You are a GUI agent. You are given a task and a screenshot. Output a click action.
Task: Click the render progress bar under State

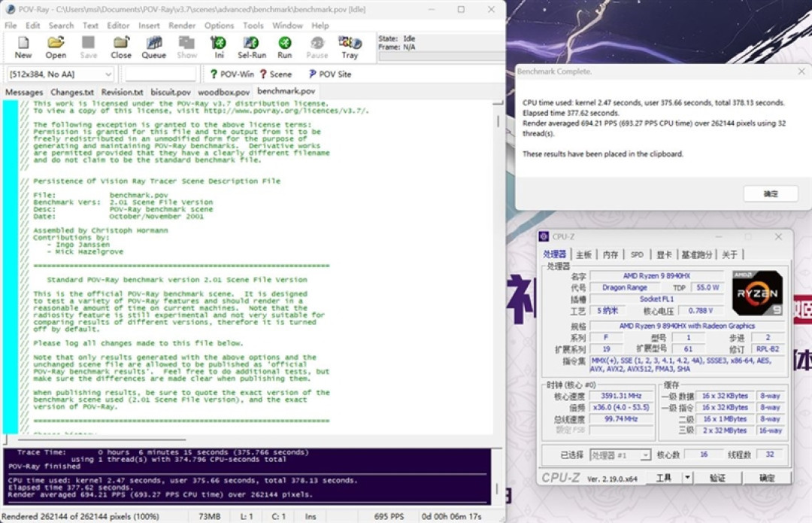click(441, 56)
